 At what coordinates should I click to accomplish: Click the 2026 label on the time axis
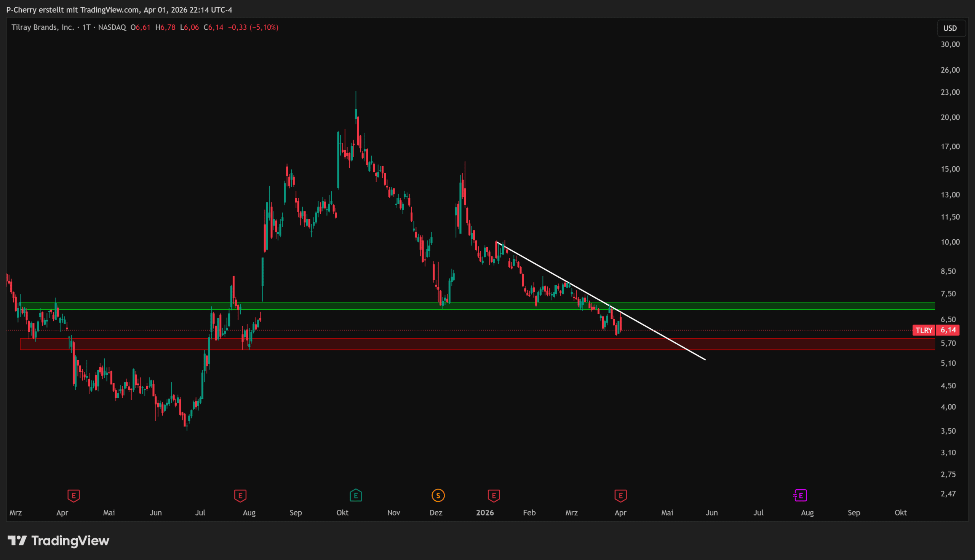click(x=484, y=513)
